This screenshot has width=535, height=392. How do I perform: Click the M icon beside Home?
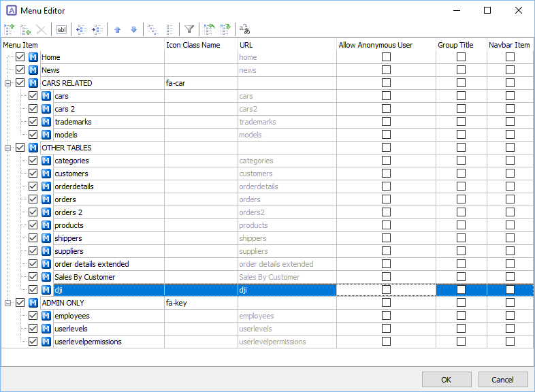pyautogui.click(x=33, y=57)
